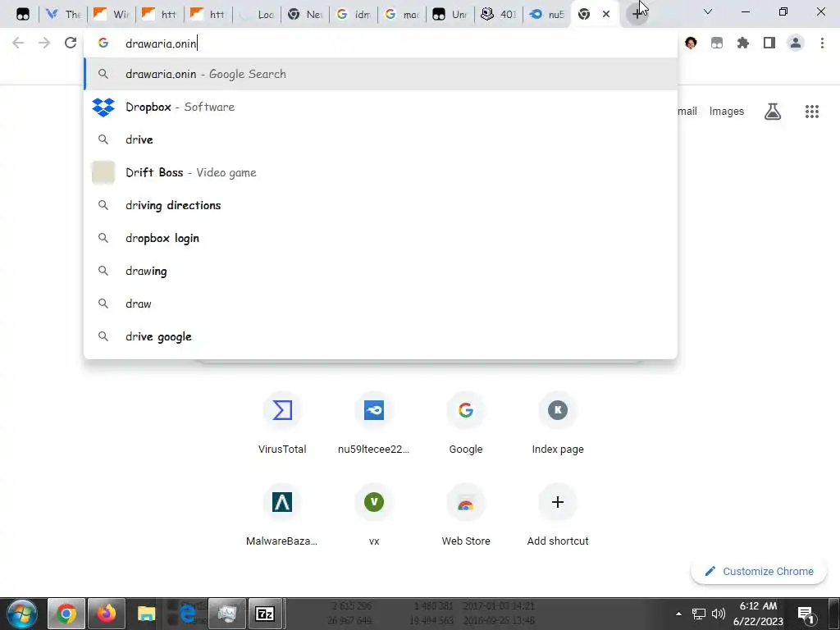Open the MalwareBazaar shortcut
This screenshot has height=630, width=840.
tap(282, 515)
